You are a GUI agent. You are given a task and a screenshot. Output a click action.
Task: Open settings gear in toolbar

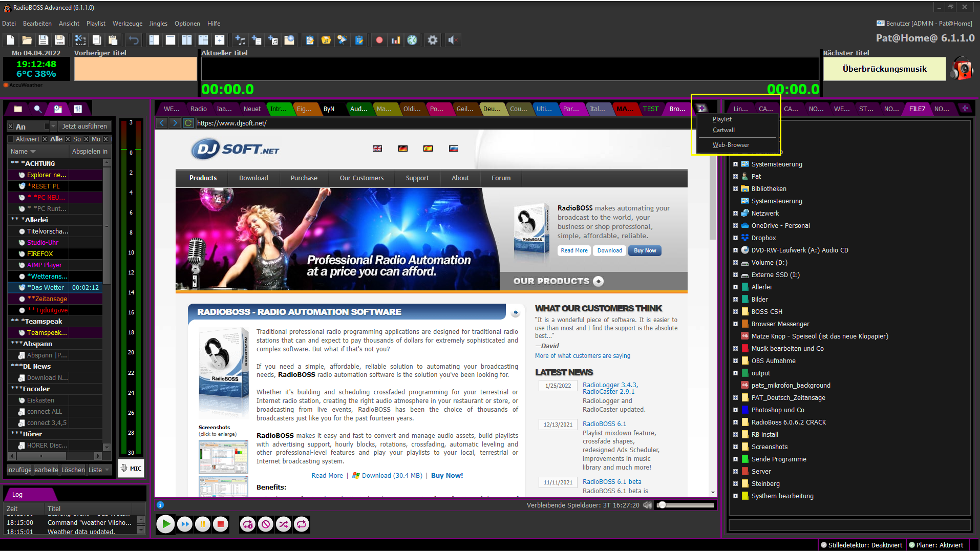point(433,40)
